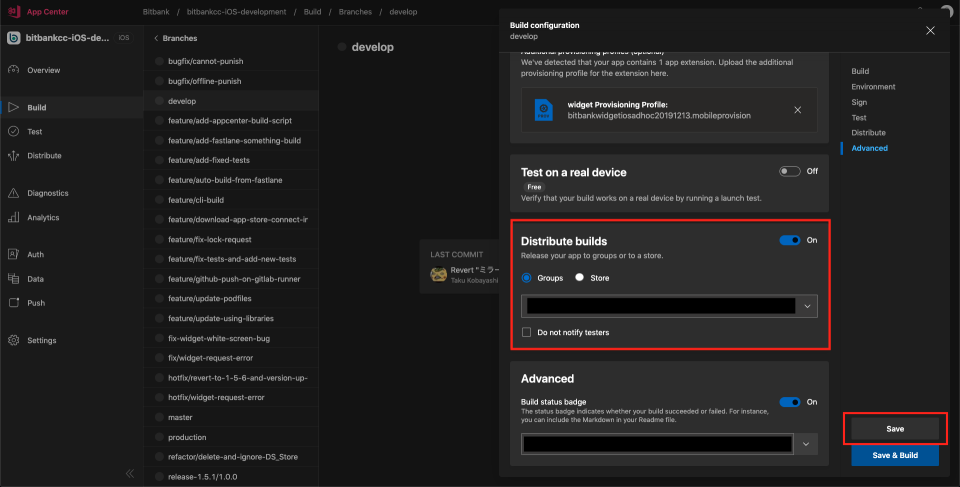The image size is (960, 487).
Task: Close the Build configuration panel
Action: [x=930, y=31]
